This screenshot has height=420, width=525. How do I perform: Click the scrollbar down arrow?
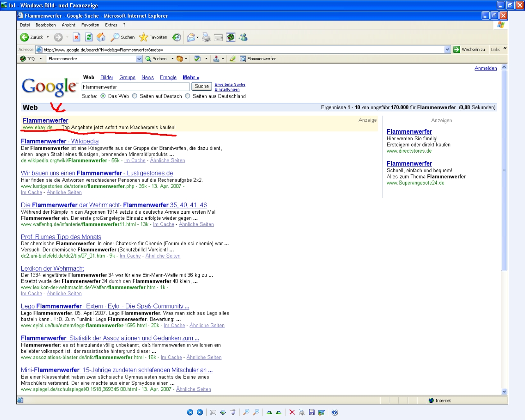click(x=504, y=391)
